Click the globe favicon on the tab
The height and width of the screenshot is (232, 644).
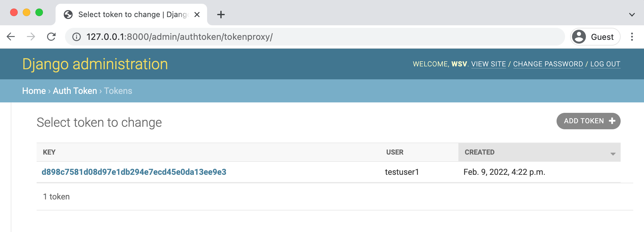(68, 15)
